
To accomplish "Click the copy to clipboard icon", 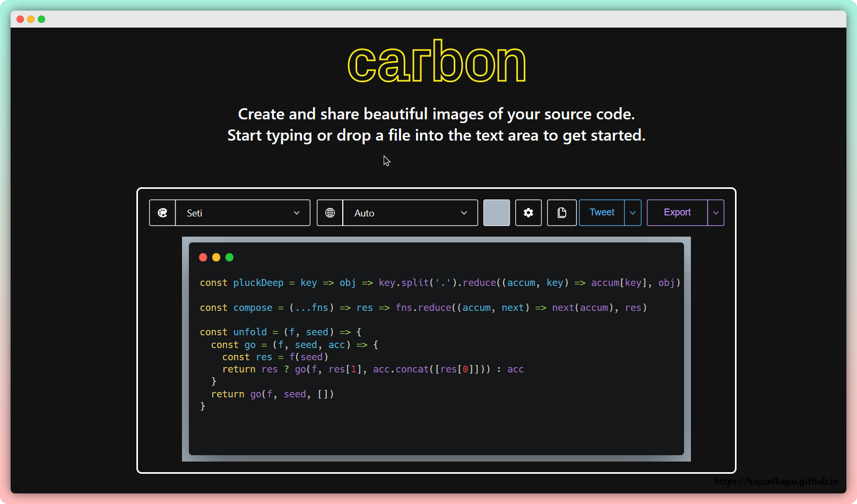I will point(562,213).
